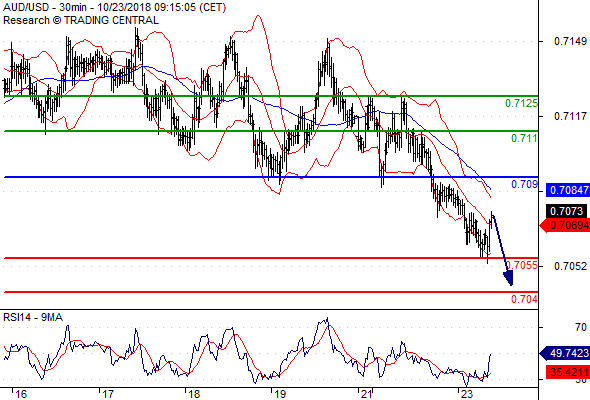Select the 0.7149 price axis label
The height and width of the screenshot is (400, 590).
click(570, 41)
